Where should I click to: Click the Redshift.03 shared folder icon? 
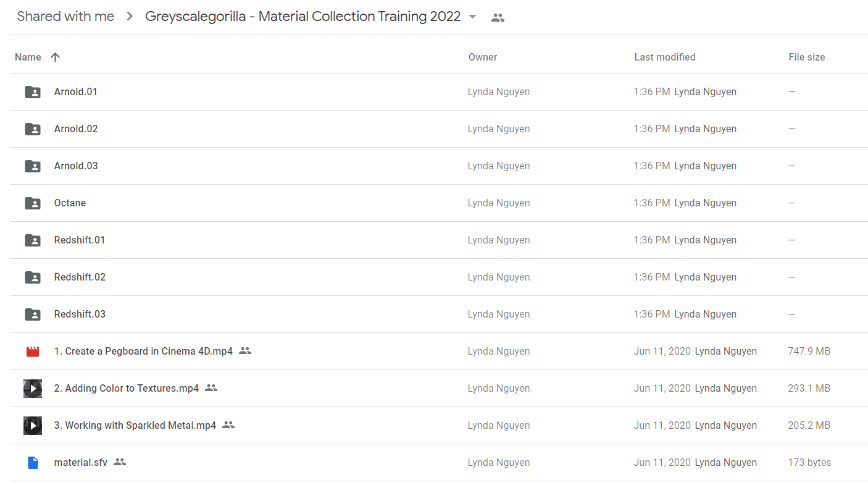coord(33,314)
